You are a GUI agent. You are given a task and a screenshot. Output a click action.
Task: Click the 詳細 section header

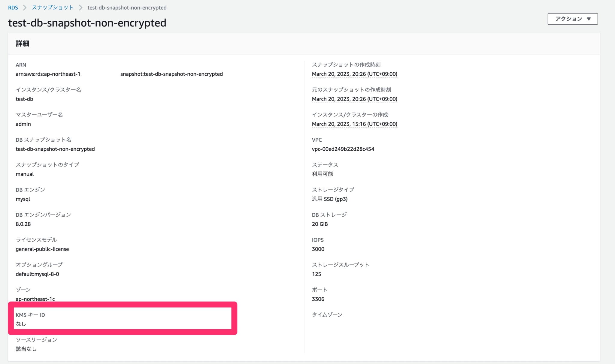(23, 44)
